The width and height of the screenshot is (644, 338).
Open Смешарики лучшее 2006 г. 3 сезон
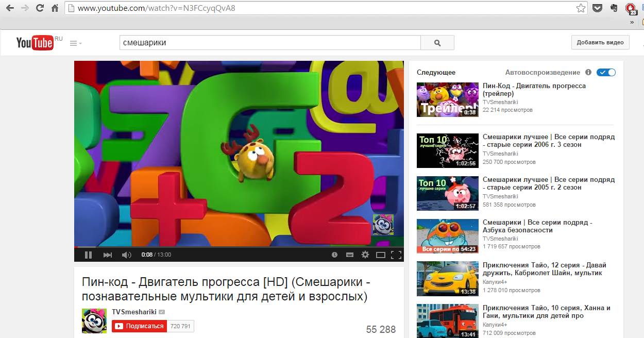pyautogui.click(x=549, y=141)
